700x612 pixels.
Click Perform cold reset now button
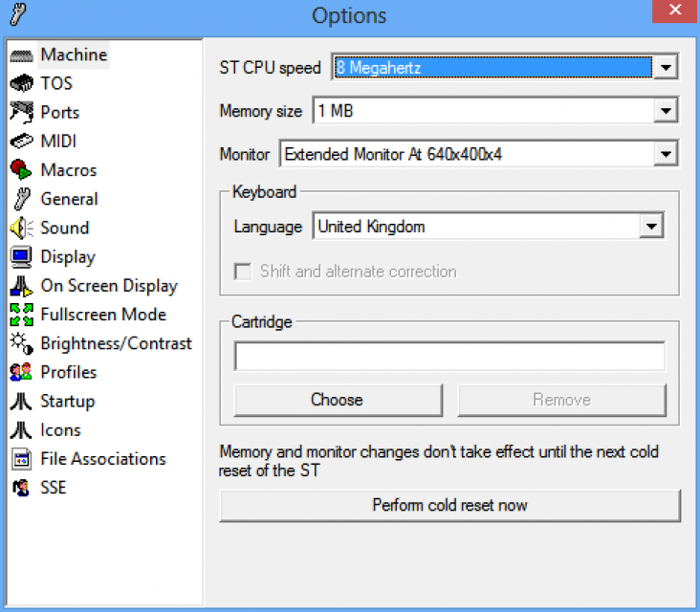[450, 505]
